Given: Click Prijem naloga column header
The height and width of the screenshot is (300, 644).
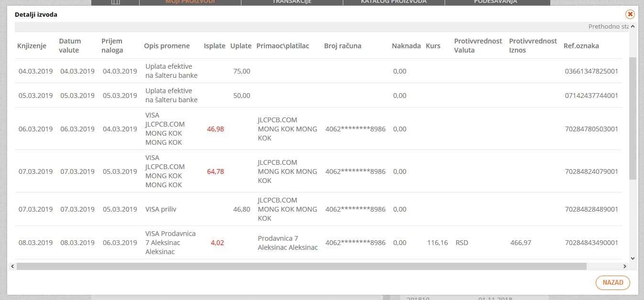Looking at the screenshot, I should point(112,45).
